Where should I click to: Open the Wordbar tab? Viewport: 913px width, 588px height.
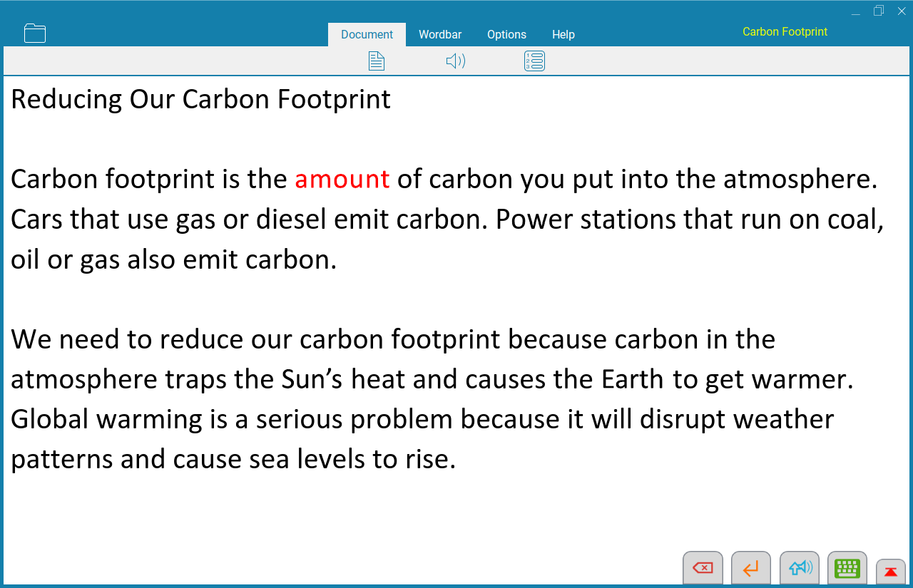coord(440,34)
